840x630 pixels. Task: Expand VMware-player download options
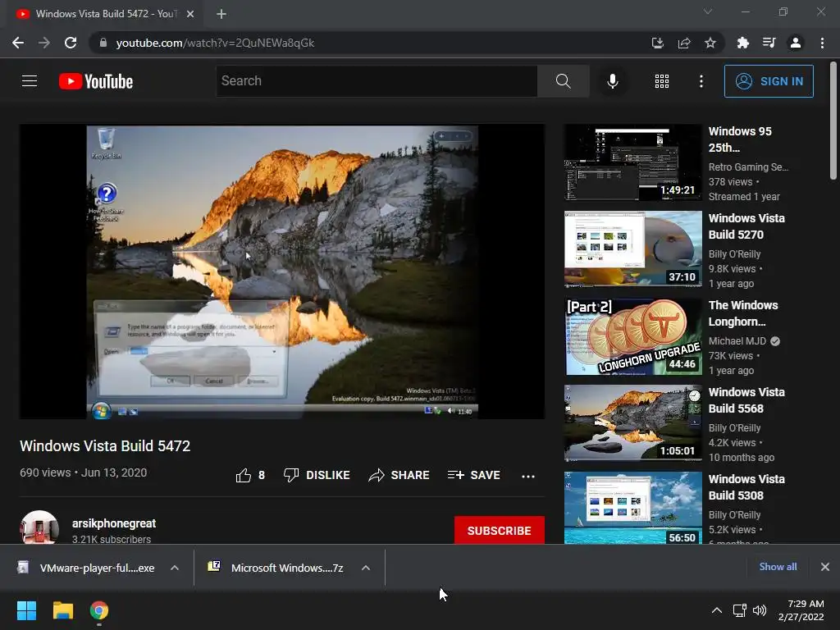(x=175, y=568)
